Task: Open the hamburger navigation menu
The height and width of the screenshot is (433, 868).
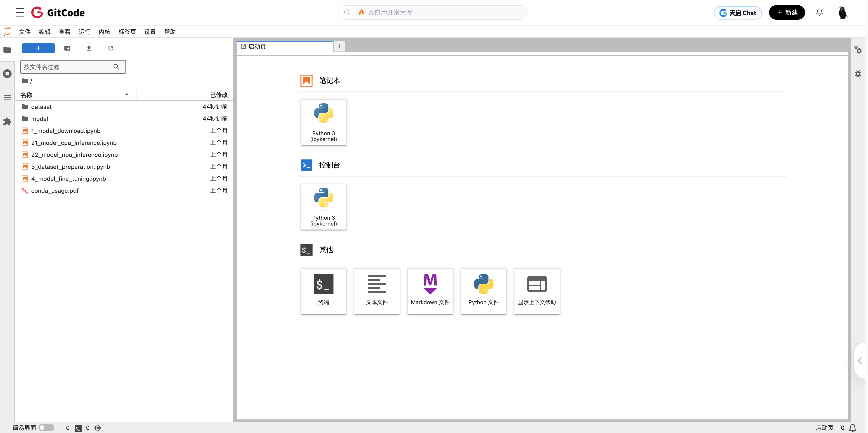Action: tap(20, 12)
